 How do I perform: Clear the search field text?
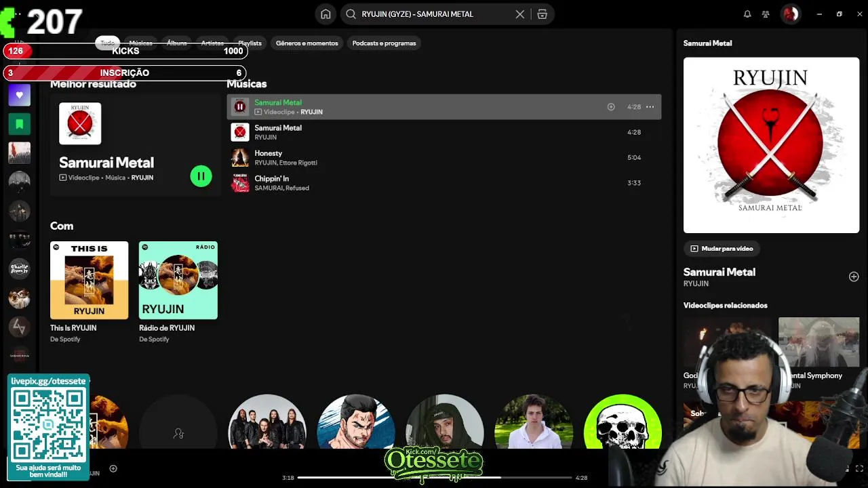coord(520,14)
